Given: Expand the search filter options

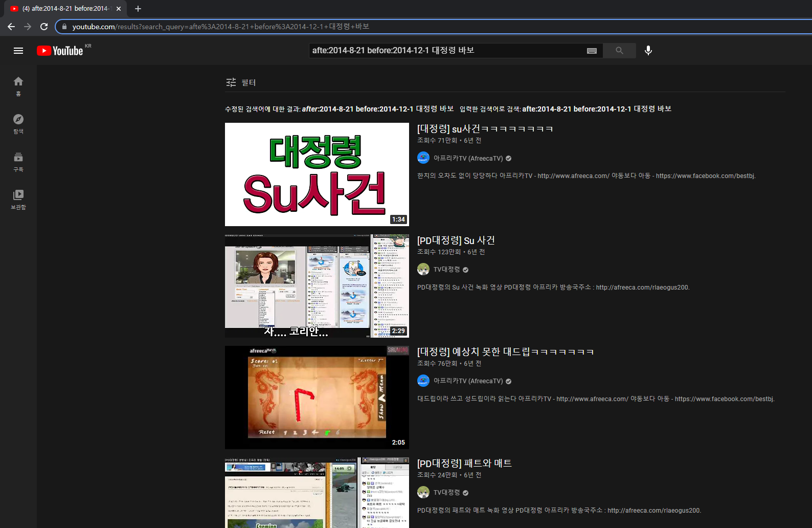Looking at the screenshot, I should pyautogui.click(x=241, y=82).
